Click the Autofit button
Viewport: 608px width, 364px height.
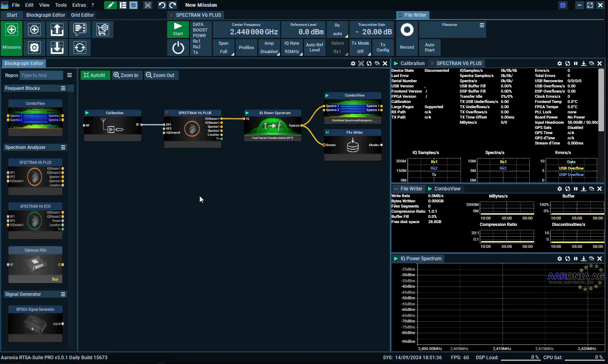pyautogui.click(x=95, y=75)
